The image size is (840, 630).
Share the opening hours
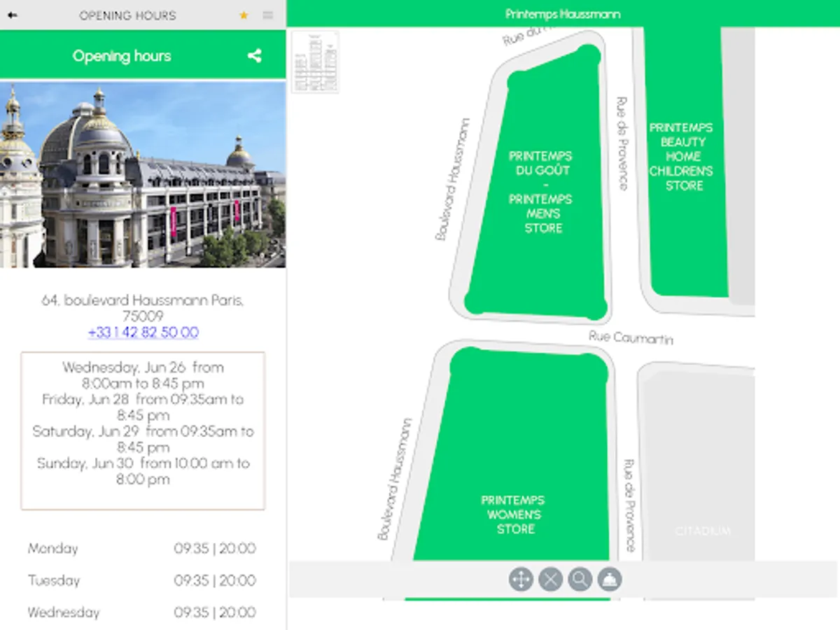point(255,56)
